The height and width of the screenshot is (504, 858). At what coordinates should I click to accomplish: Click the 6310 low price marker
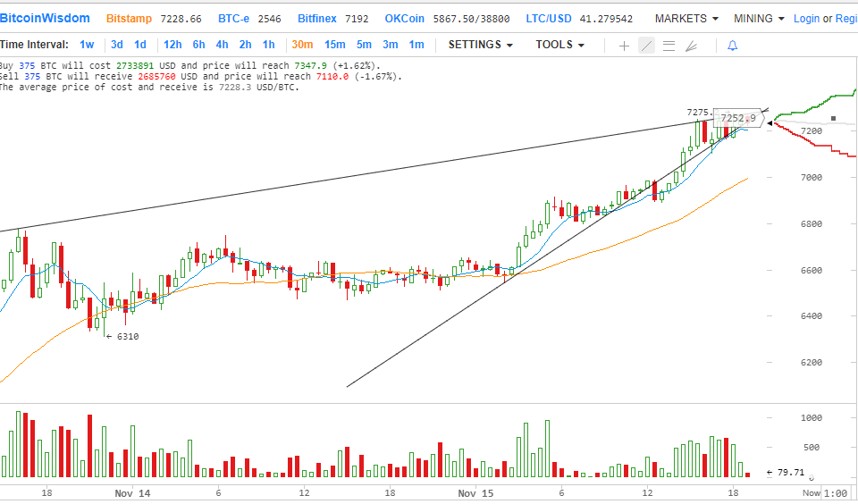(x=124, y=337)
